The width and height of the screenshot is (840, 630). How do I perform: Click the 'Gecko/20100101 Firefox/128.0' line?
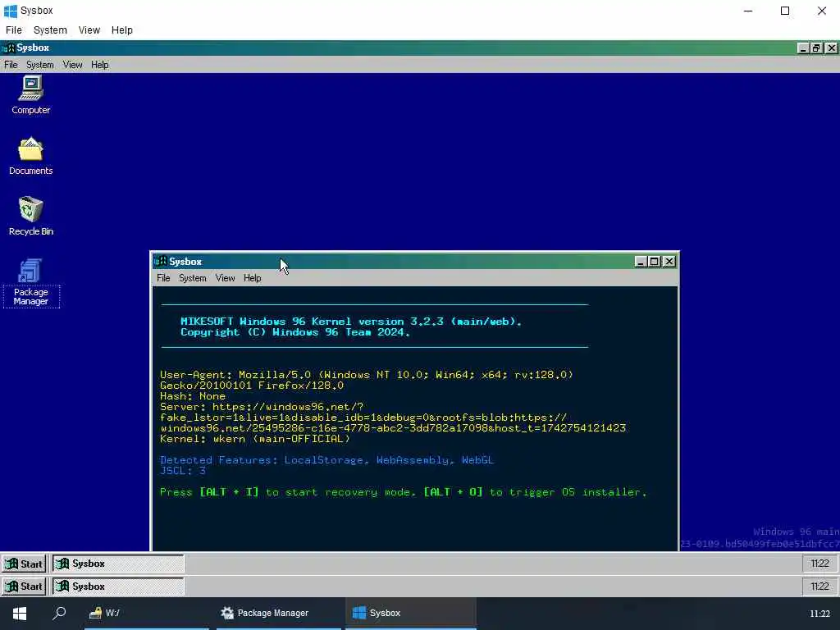pos(252,386)
